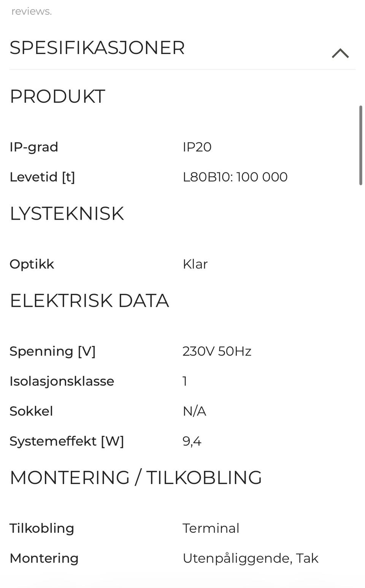
Task: Click the Optikk label
Action: (32, 264)
